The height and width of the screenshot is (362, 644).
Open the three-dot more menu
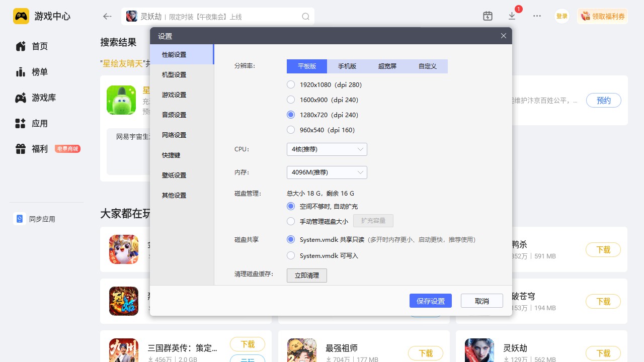[537, 16]
